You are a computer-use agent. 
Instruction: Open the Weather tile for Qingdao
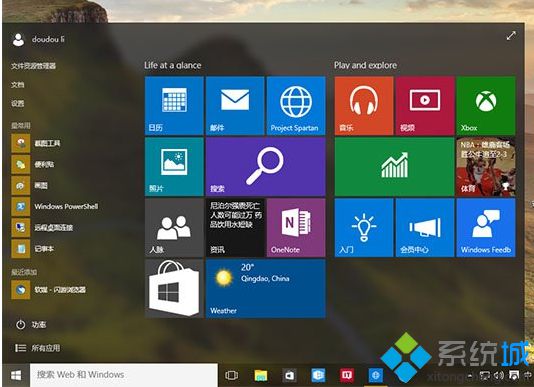click(266, 289)
